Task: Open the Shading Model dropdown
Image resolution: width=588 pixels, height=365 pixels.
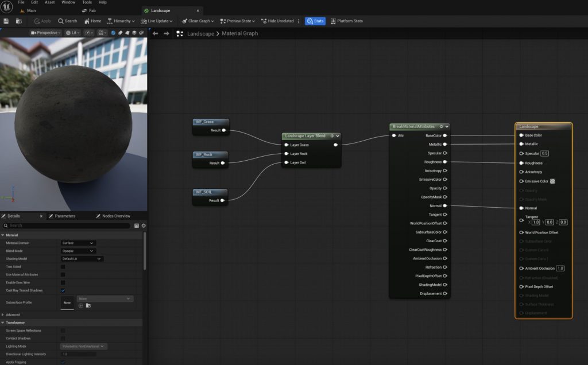Action: click(82, 259)
